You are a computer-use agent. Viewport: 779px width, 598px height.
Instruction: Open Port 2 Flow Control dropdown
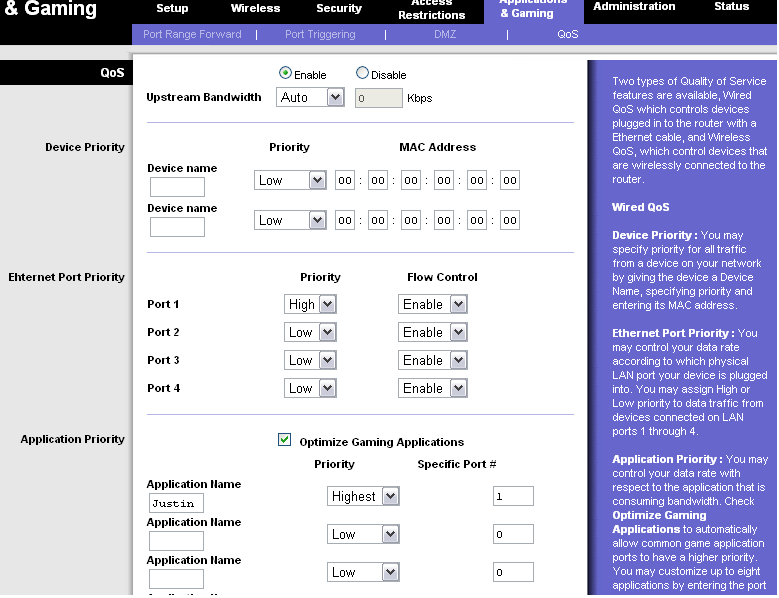coord(433,332)
